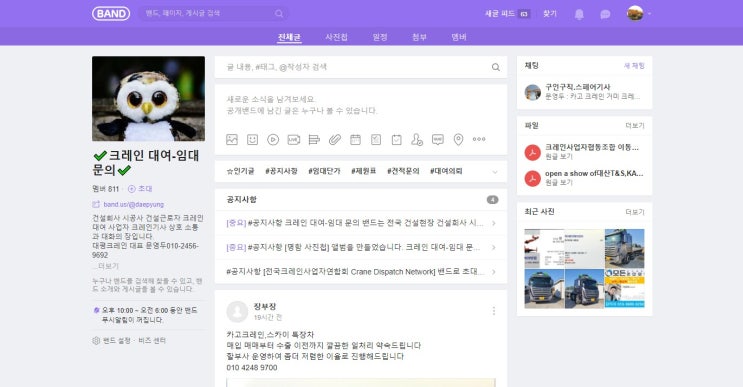Click 새 채팅 link

click(x=634, y=66)
